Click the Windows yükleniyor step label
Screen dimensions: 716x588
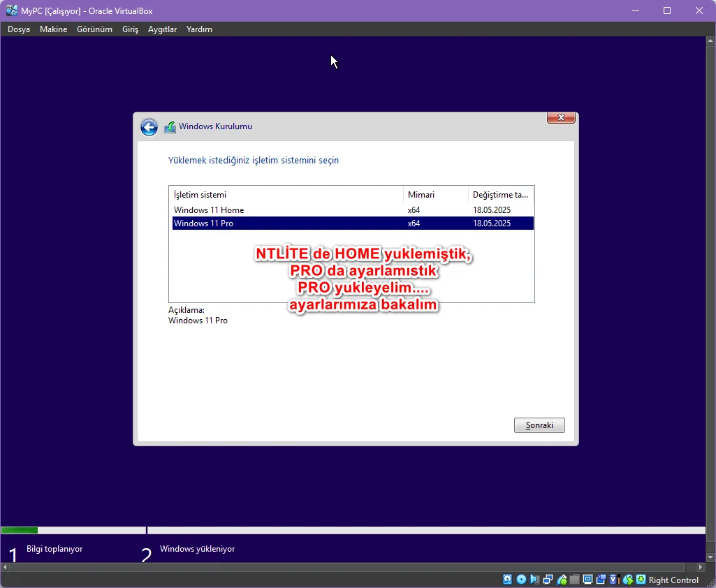(197, 549)
